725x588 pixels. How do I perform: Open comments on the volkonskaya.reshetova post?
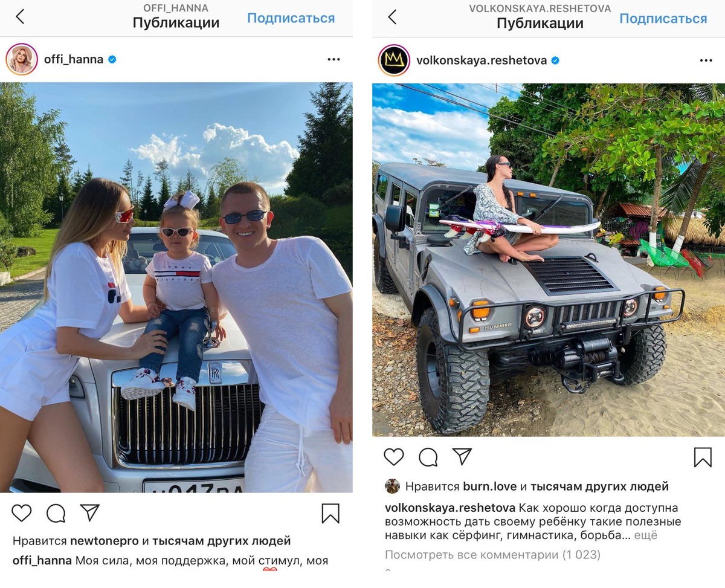tap(428, 457)
